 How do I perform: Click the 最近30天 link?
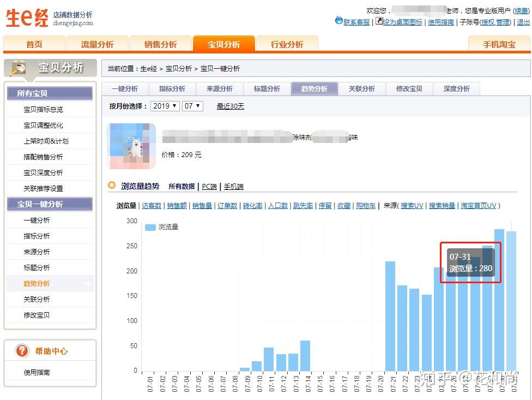pos(229,107)
